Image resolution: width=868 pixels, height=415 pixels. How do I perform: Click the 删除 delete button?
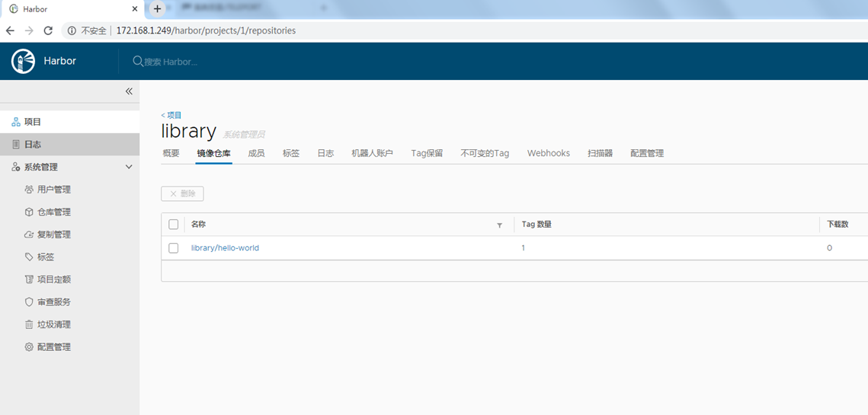coord(183,193)
